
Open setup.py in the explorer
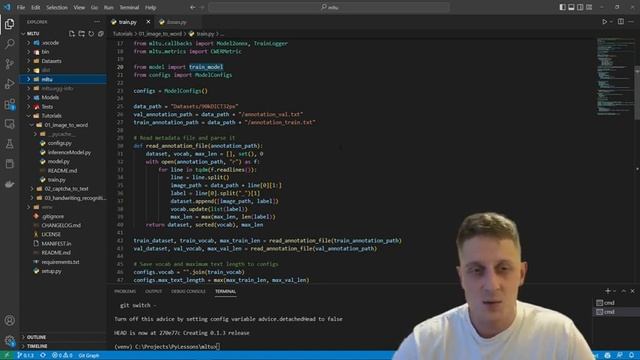(x=51, y=271)
